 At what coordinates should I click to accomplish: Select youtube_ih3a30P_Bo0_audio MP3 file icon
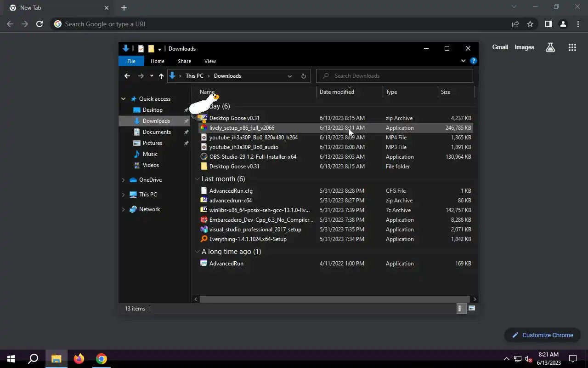click(204, 147)
